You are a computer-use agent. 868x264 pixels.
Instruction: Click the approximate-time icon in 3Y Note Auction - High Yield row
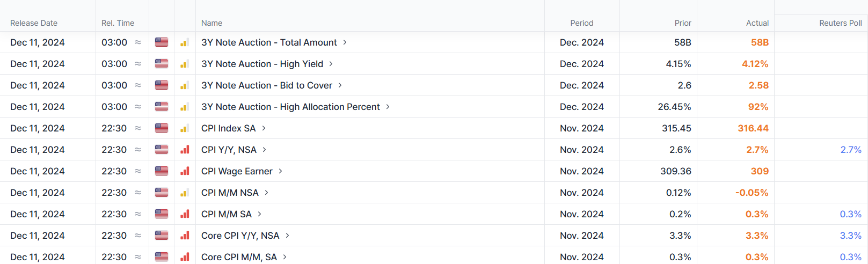[x=138, y=64]
